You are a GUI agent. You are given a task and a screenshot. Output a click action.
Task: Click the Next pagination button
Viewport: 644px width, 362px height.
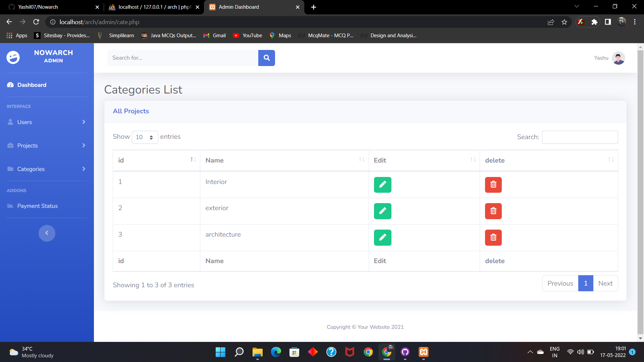click(605, 283)
